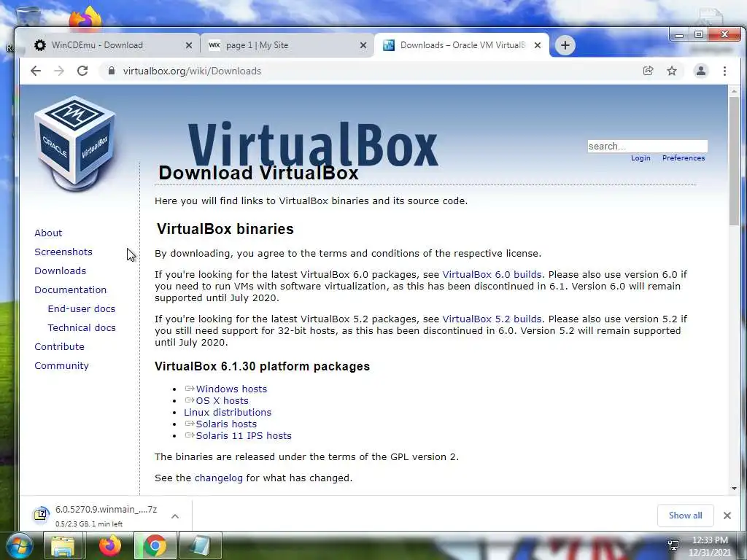Open the Chrome profile avatar menu
Screen dimensions: 747x560
pos(701,71)
